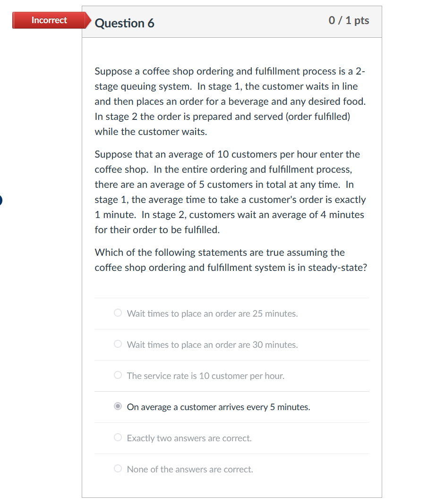The width and height of the screenshot is (428, 504).
Task: Click the '0 / 1 pts' score label
Action: pyautogui.click(x=349, y=21)
